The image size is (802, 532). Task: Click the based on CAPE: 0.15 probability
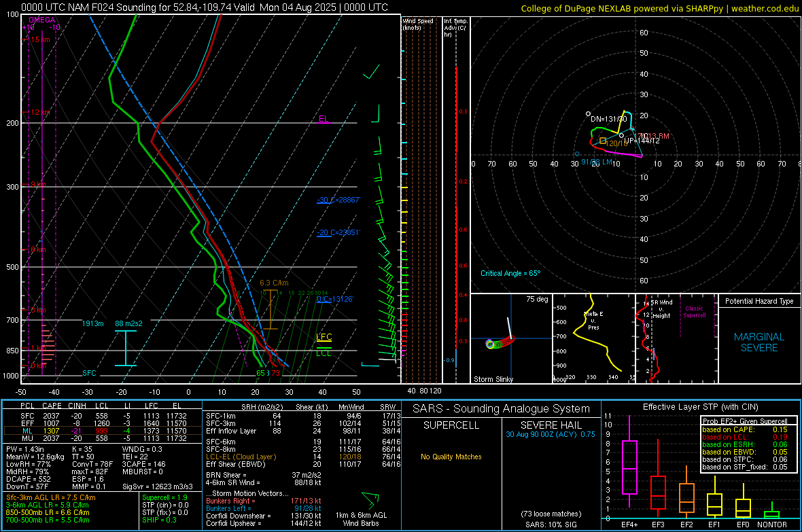745,429
